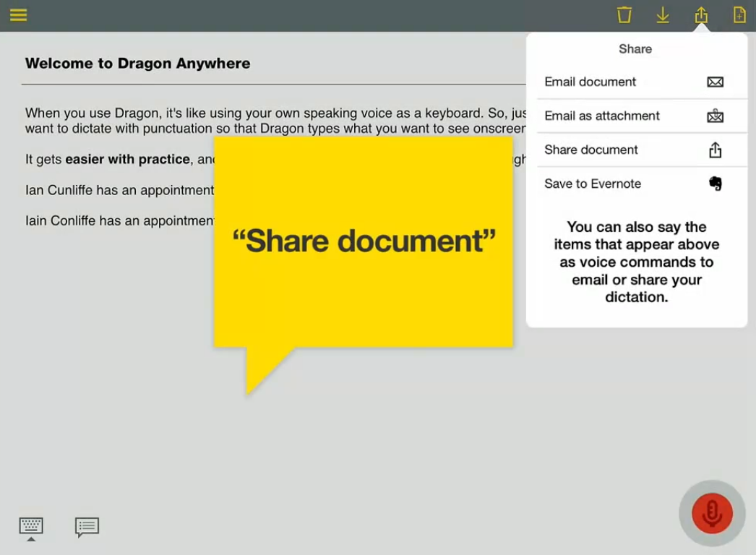This screenshot has height=555, width=756.
Task: Select Email document option
Action: (x=637, y=82)
